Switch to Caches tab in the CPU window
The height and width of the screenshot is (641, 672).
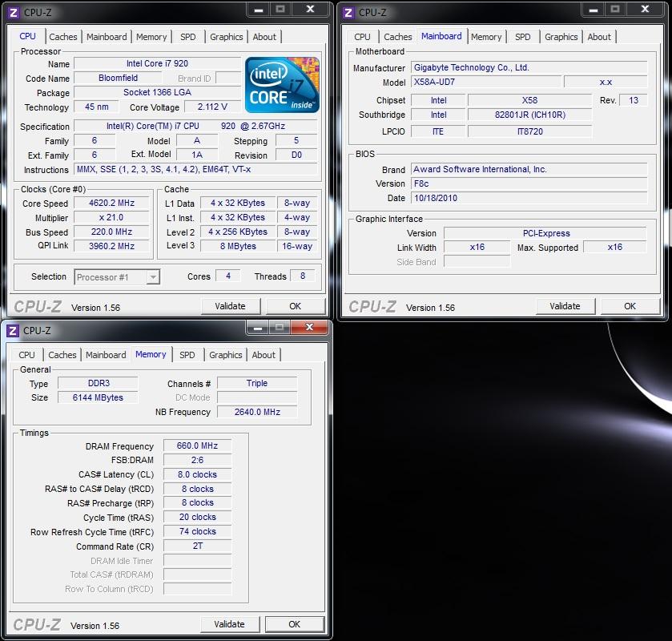pos(63,37)
